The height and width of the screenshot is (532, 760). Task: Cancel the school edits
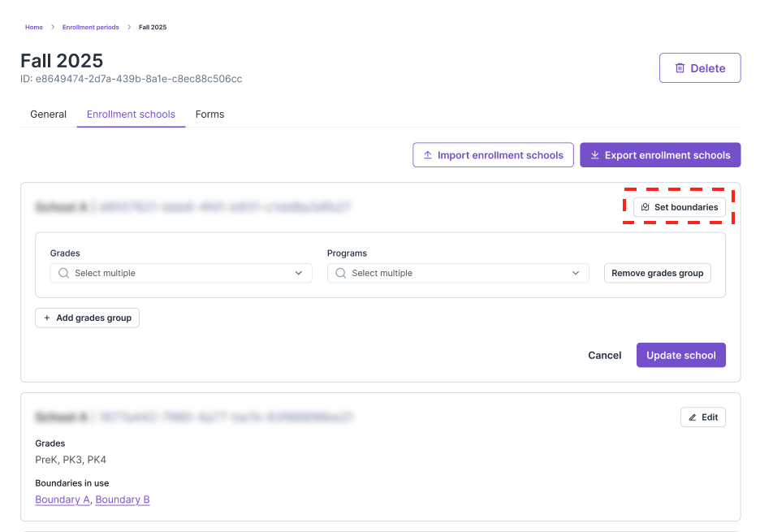pyautogui.click(x=604, y=355)
